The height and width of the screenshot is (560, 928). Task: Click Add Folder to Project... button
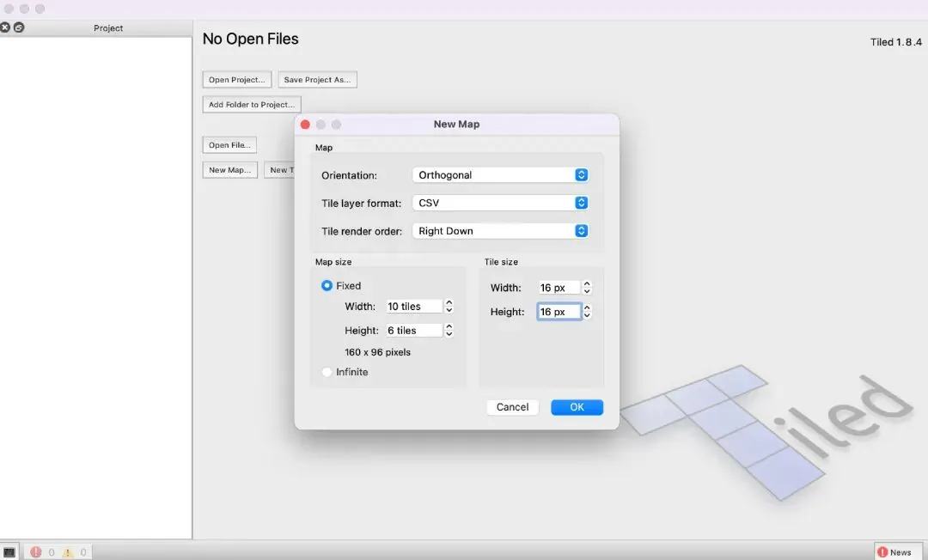coord(252,105)
